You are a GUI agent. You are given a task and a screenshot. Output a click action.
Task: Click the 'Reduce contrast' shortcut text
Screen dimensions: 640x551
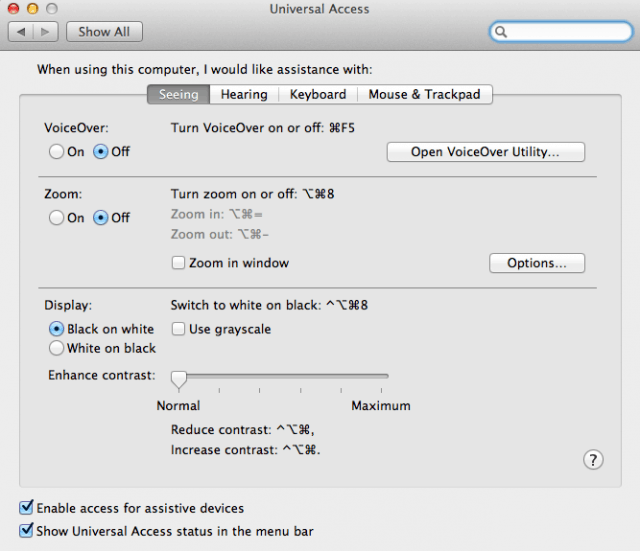click(x=243, y=430)
